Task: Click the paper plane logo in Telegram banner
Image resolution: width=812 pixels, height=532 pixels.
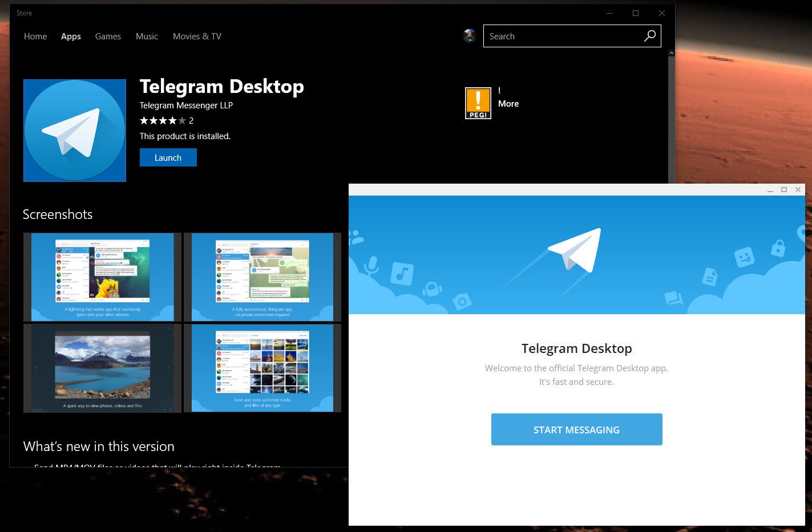Action: point(575,250)
